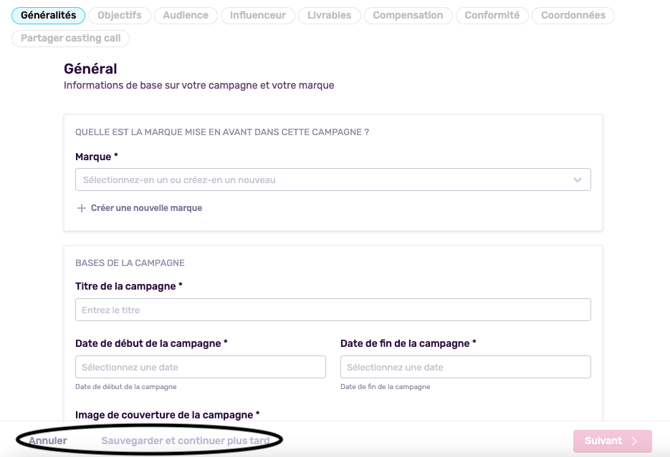Click the Annuler button
This screenshot has height=457, width=670.
[48, 441]
